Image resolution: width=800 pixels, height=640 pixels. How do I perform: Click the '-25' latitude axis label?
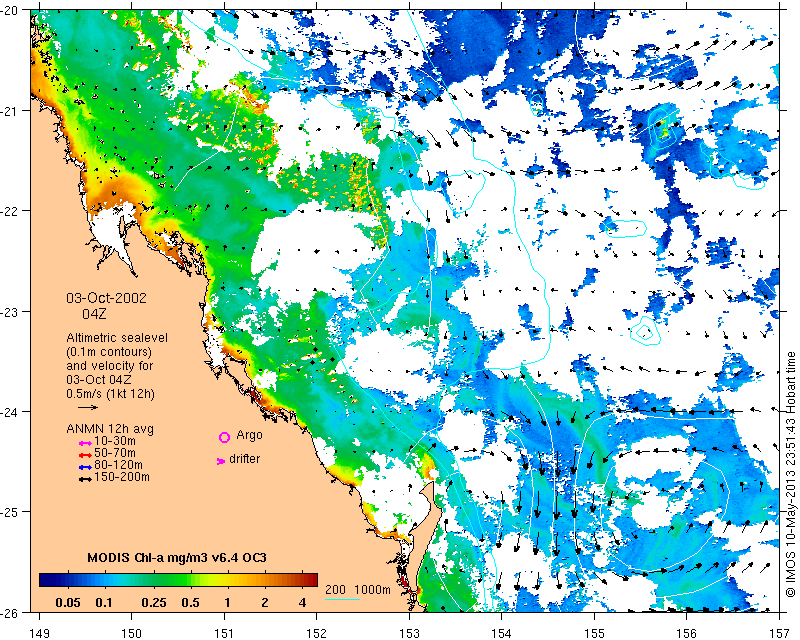[x=8, y=512]
